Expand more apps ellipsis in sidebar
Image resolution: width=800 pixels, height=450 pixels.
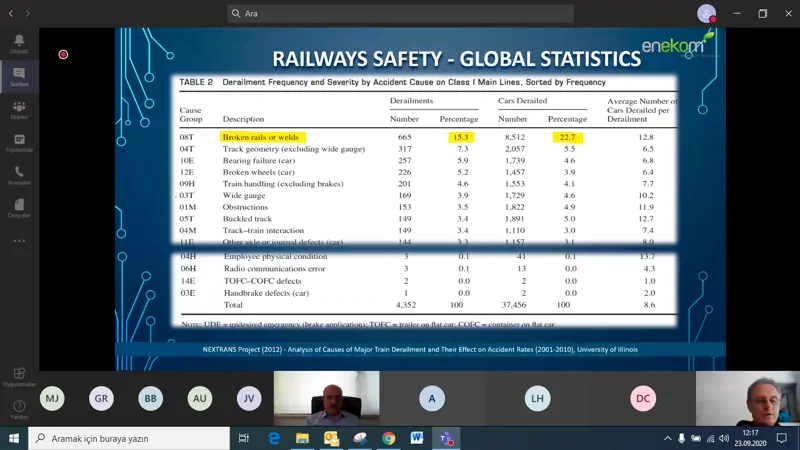click(19, 241)
